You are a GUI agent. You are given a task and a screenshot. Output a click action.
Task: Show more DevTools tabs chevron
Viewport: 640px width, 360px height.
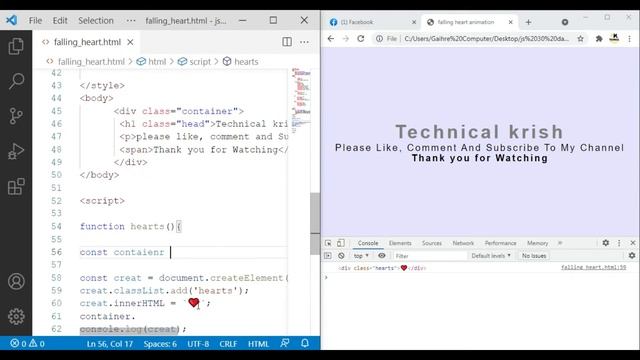(x=560, y=243)
